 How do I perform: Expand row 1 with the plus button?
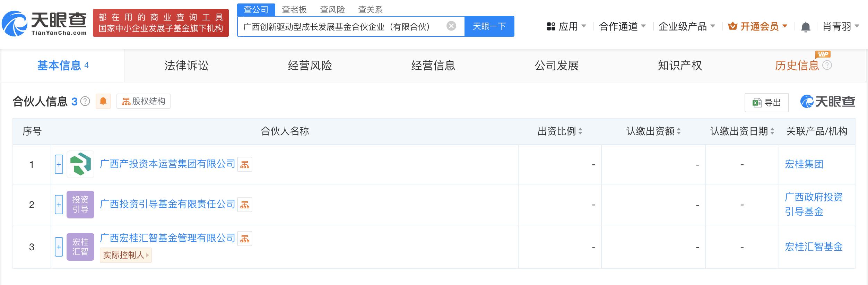point(59,164)
